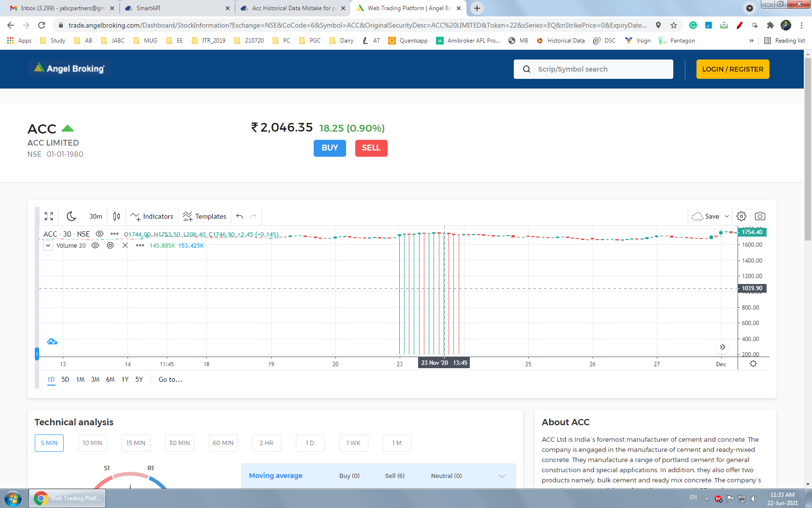Screen dimensions: 812x508
Task: Open Go to date dialog
Action: tap(170, 379)
